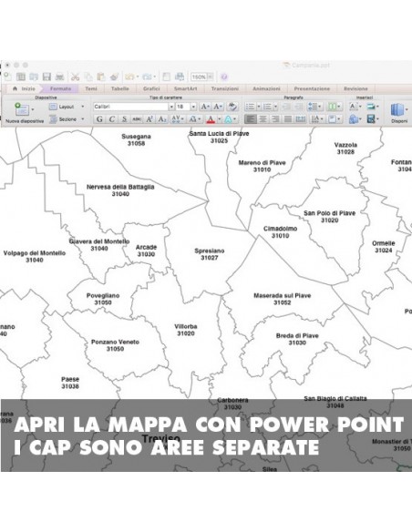This screenshot has width=412, height=532.
Task: Click the Decrease Font Size A icon
Action: pos(218,107)
